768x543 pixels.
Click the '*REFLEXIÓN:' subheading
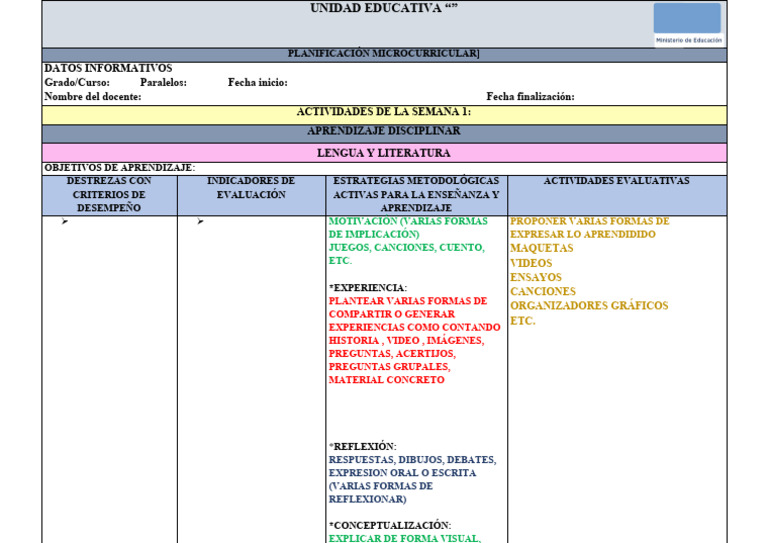362,447
